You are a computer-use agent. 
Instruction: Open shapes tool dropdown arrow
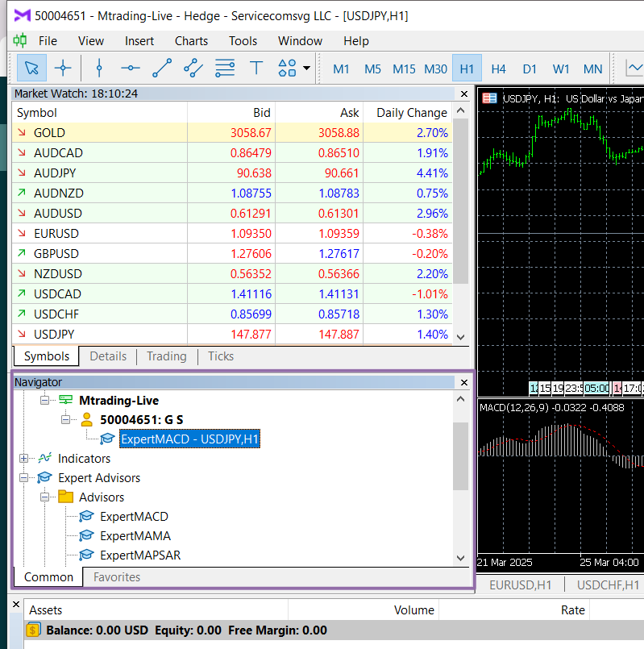coord(307,68)
